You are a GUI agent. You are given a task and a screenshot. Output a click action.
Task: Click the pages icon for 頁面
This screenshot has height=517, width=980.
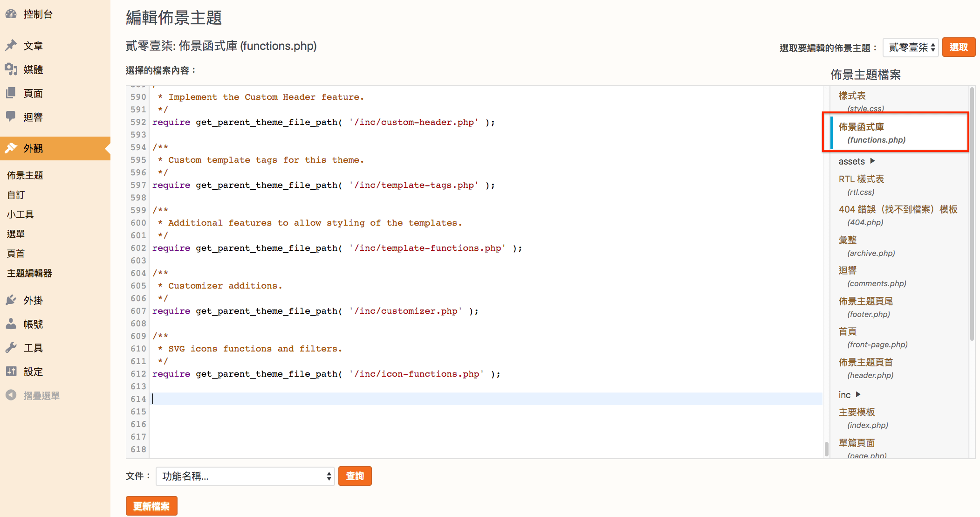[x=11, y=93]
